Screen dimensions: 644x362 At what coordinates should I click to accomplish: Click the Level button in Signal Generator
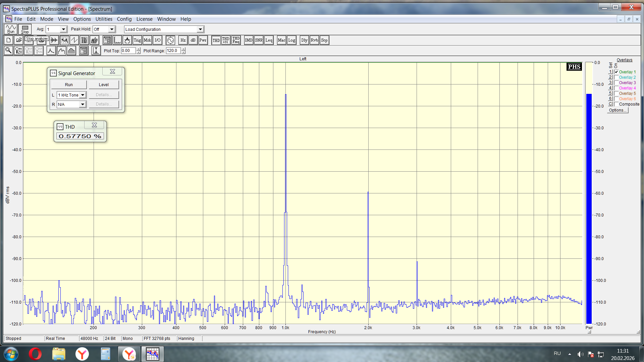coord(104,85)
